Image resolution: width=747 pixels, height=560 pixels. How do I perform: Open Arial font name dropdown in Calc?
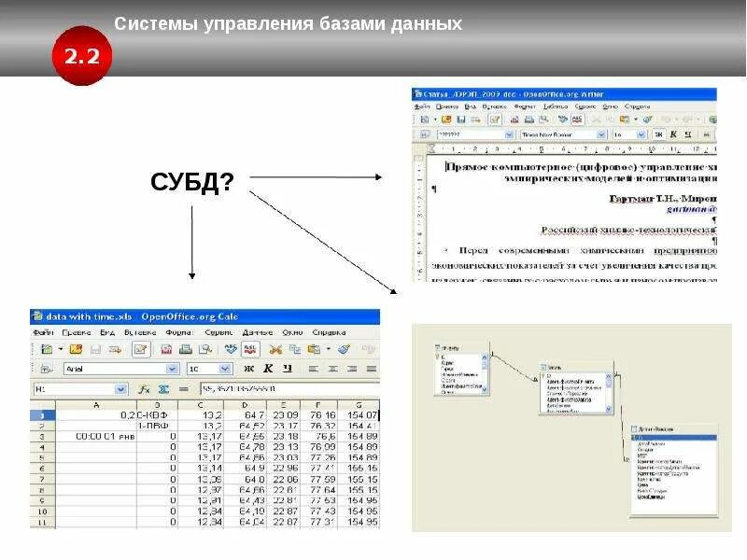coord(172,369)
